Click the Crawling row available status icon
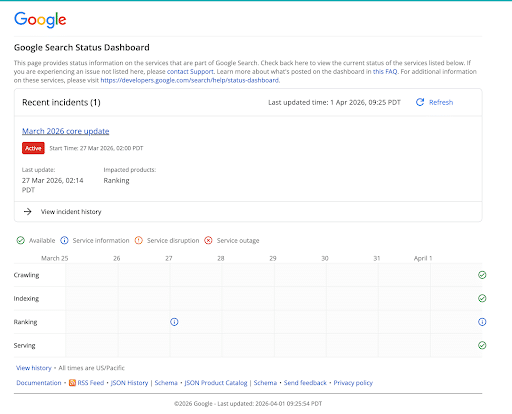This screenshot has width=512, height=414. 482,275
